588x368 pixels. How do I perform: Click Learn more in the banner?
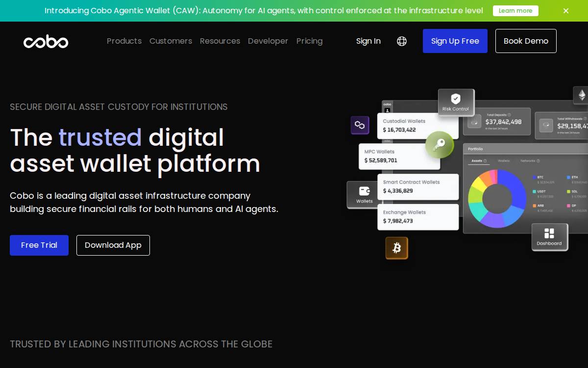point(515,11)
